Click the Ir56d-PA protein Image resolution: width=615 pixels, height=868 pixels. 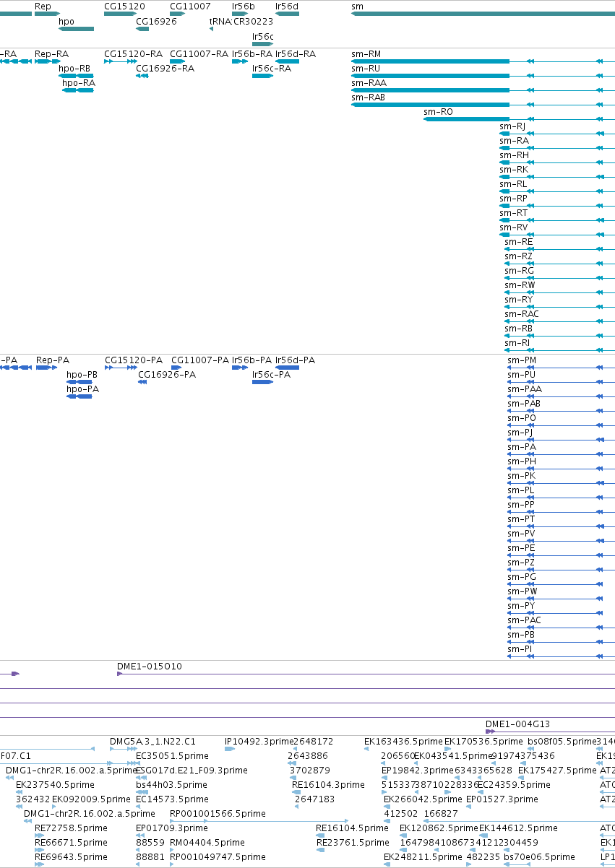[287, 368]
